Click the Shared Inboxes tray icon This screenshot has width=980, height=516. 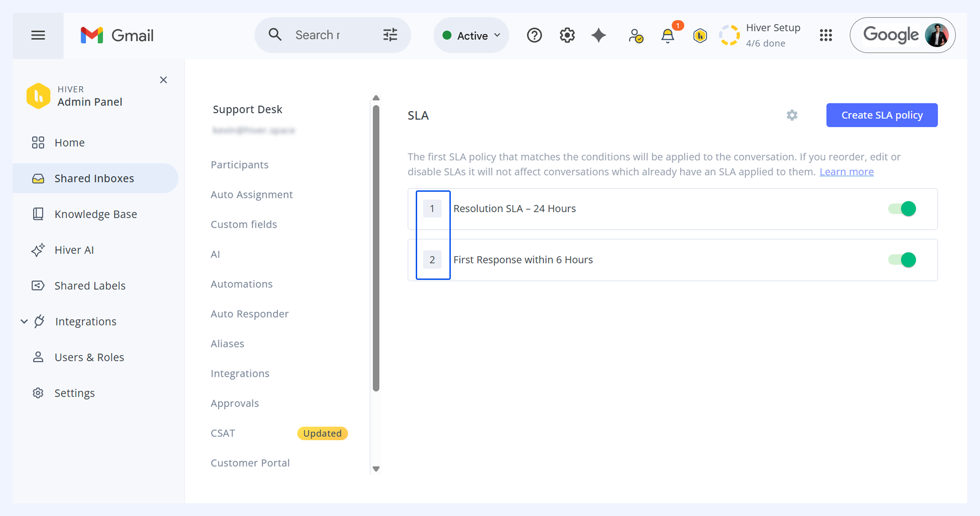point(38,178)
